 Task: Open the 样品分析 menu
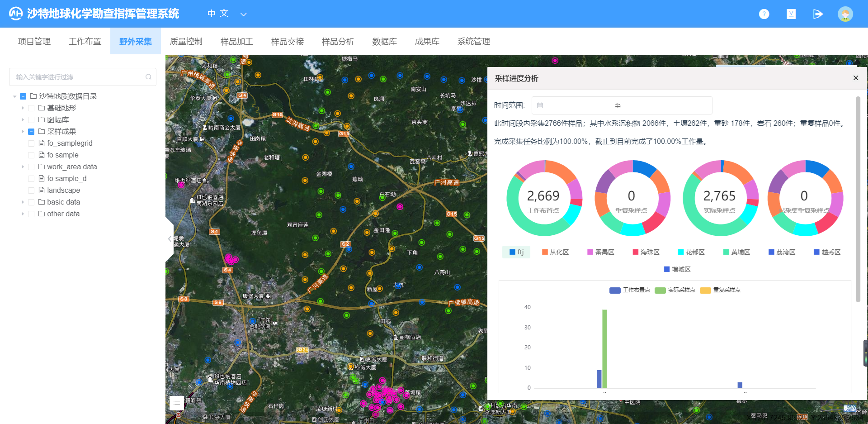click(x=338, y=42)
